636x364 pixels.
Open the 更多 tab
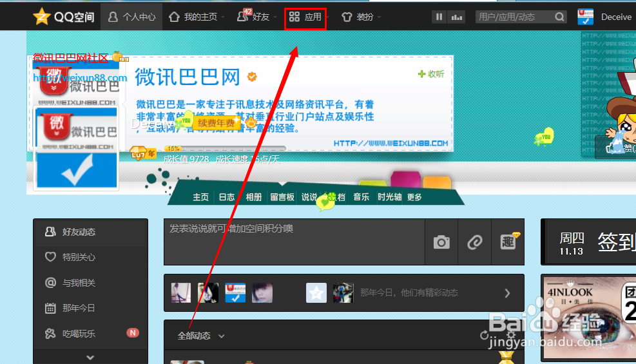point(414,197)
